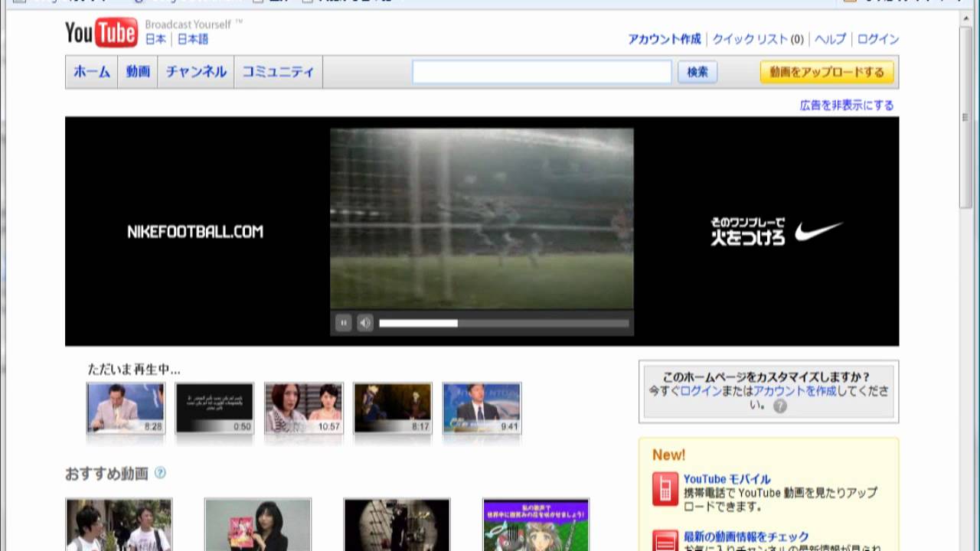Select the 日本 country link
This screenshot has height=551, width=980.
155,39
